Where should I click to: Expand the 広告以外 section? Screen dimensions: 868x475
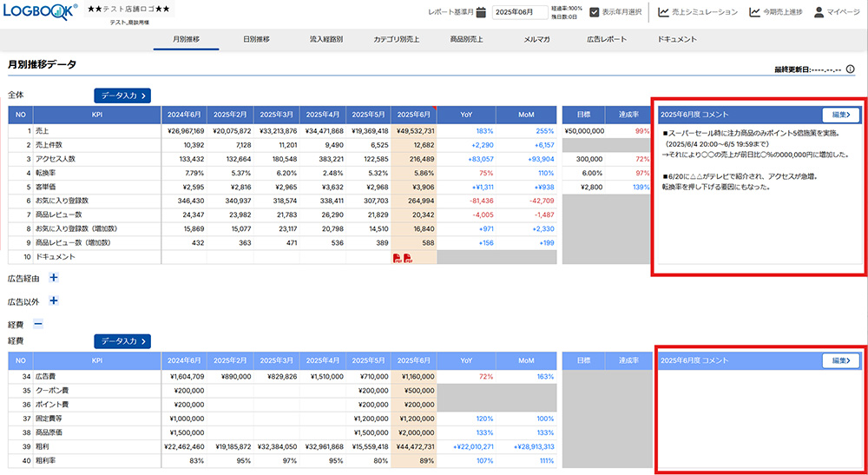[54, 300]
